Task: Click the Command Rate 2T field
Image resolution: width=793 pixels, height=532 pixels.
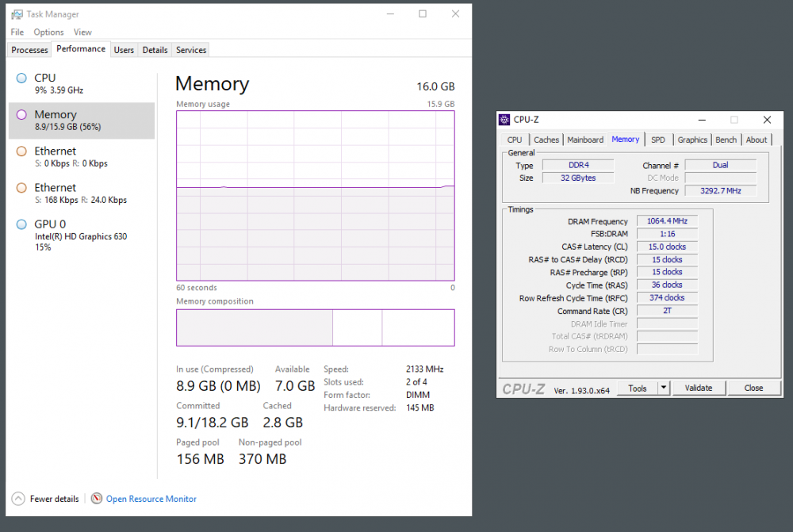Action: (x=667, y=311)
